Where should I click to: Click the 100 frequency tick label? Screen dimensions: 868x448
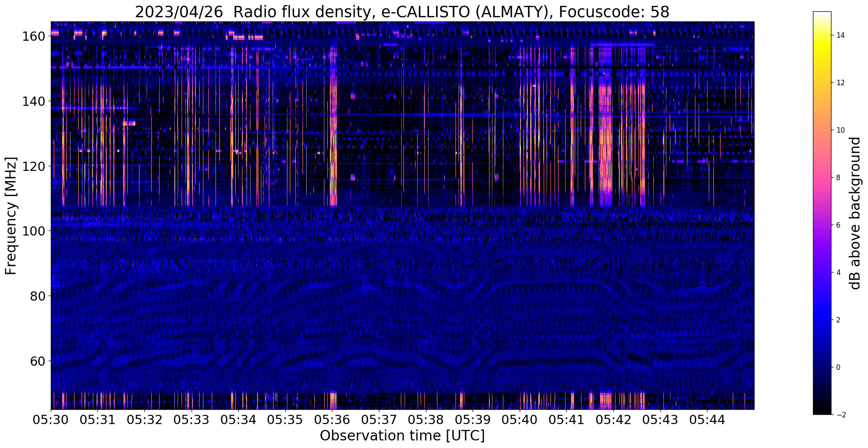pos(34,231)
